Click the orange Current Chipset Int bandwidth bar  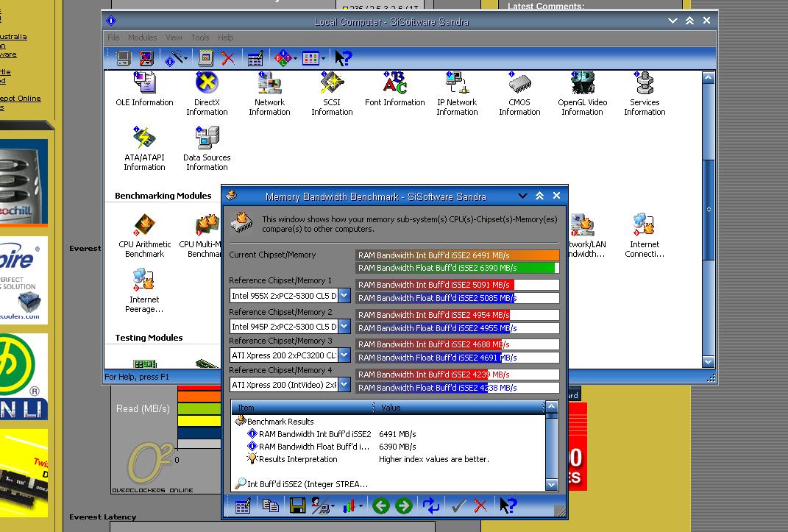[458, 255]
